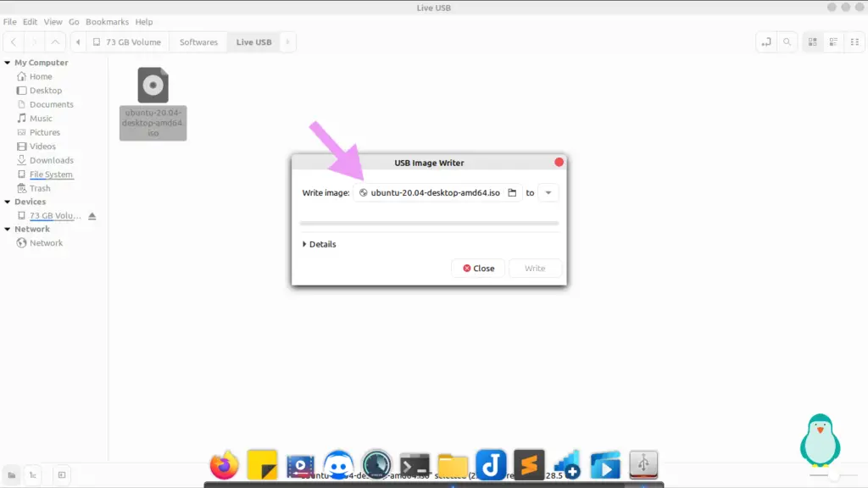
Task: Open the File menu
Action: [10, 22]
